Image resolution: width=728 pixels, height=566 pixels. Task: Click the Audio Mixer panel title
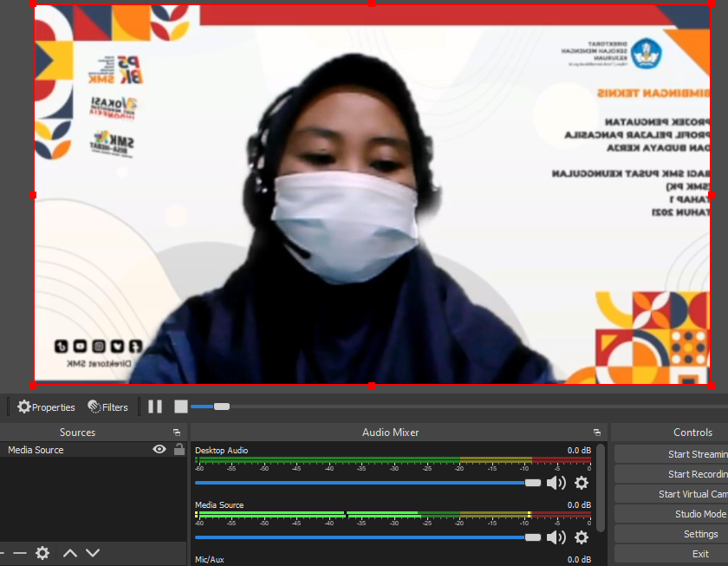tap(391, 433)
